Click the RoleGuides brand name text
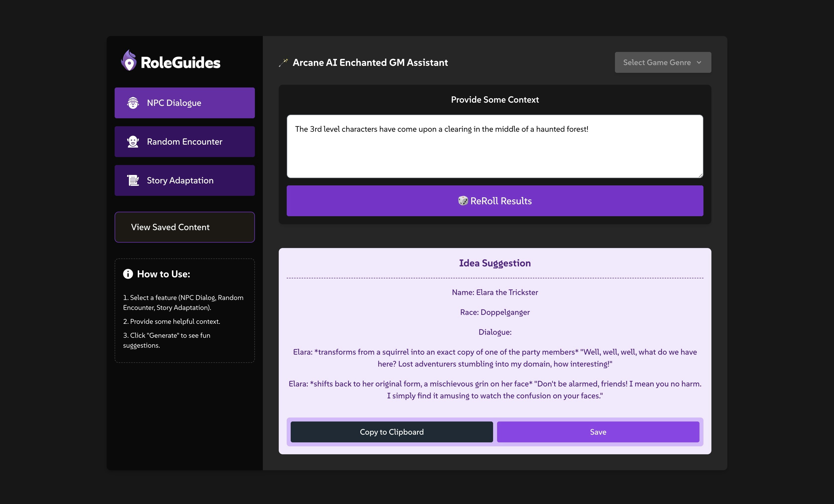 pos(181,63)
